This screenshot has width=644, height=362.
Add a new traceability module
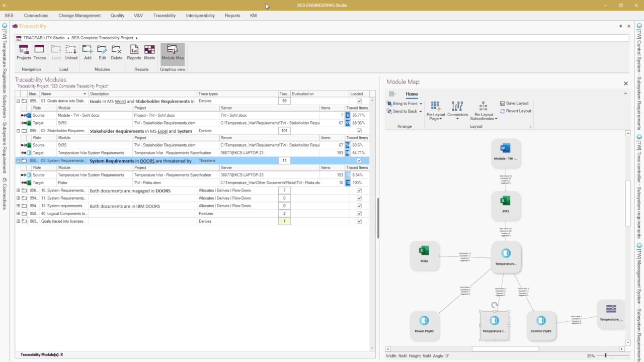coord(87,52)
